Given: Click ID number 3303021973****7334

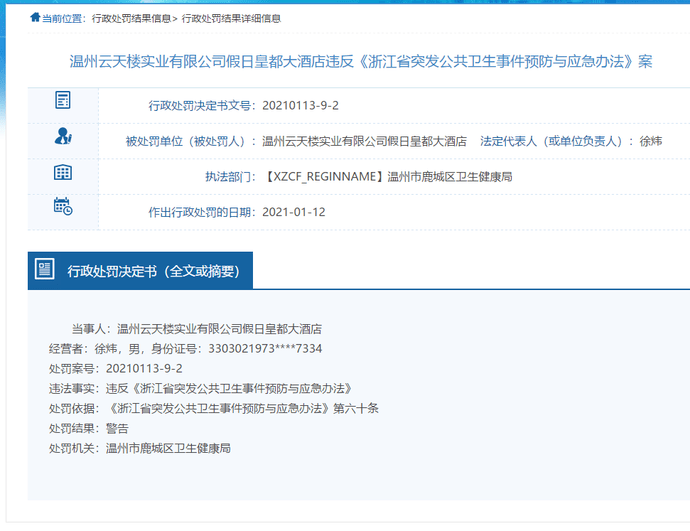Looking at the screenshot, I should 265,349.
